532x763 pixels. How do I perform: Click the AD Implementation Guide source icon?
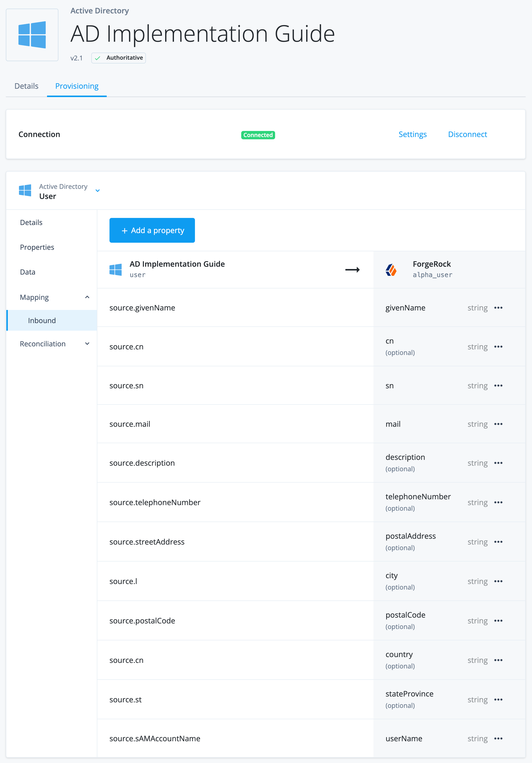coord(116,268)
